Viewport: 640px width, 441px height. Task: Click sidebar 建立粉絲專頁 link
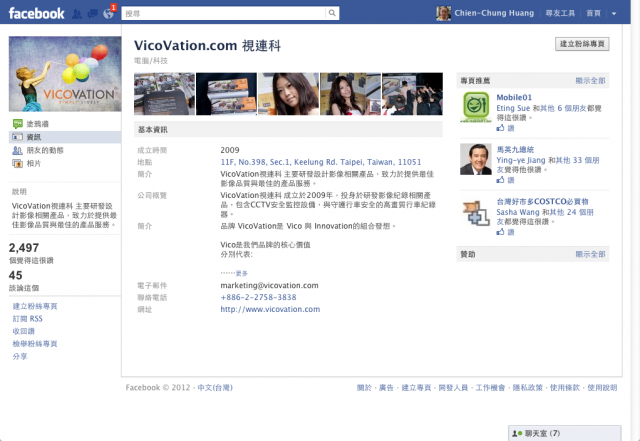click(x=35, y=306)
